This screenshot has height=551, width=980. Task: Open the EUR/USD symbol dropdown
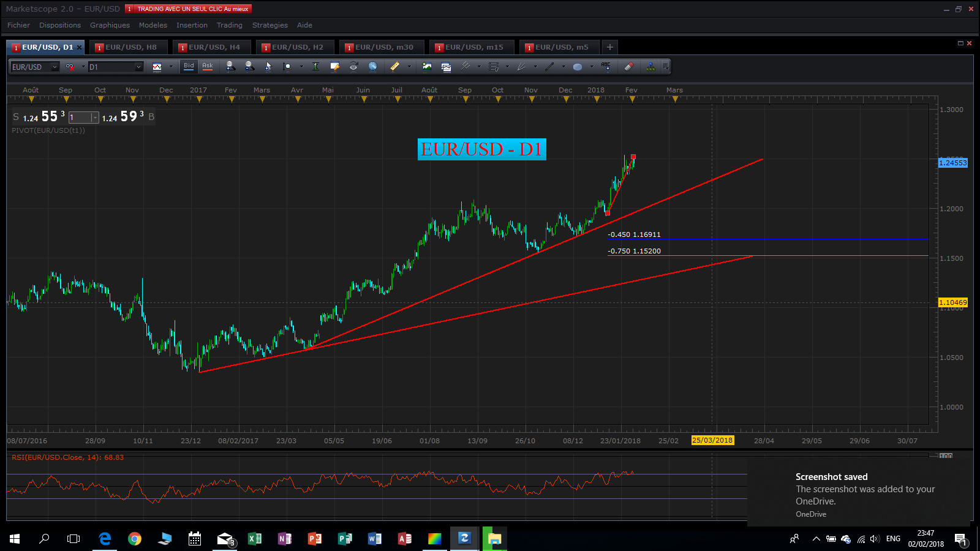[x=55, y=67]
